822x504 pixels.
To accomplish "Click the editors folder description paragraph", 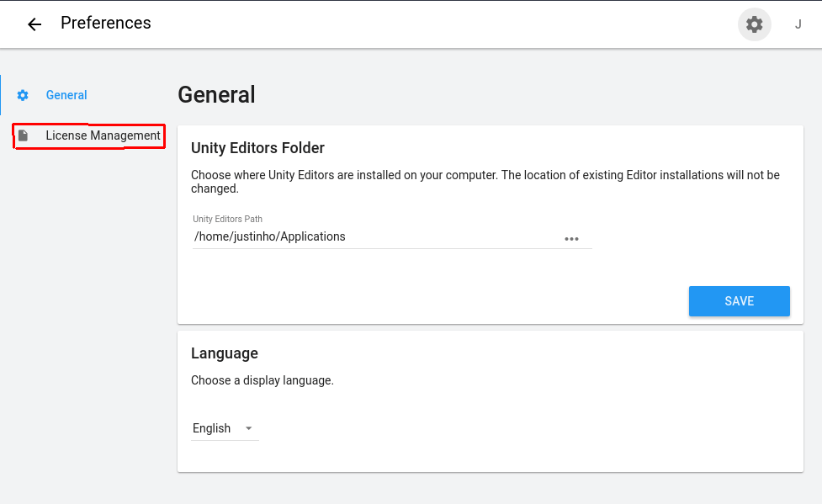I will [x=485, y=182].
